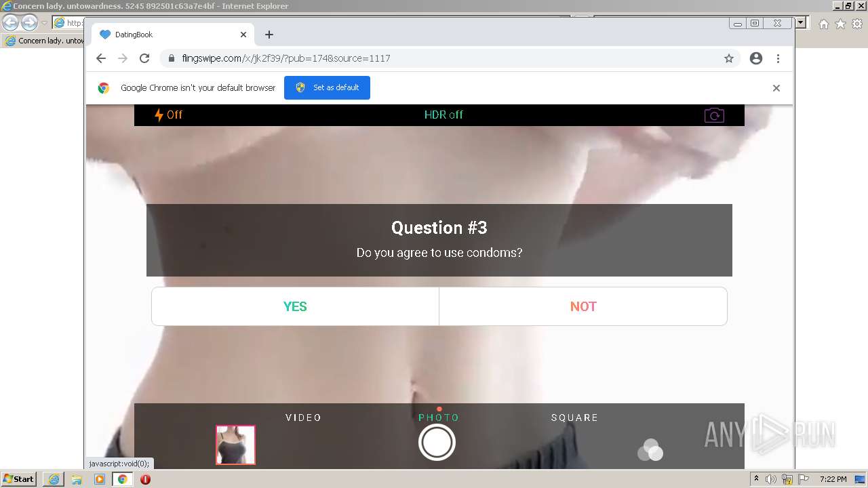868x488 pixels.
Task: Select the DatingBook tab
Action: (173, 35)
